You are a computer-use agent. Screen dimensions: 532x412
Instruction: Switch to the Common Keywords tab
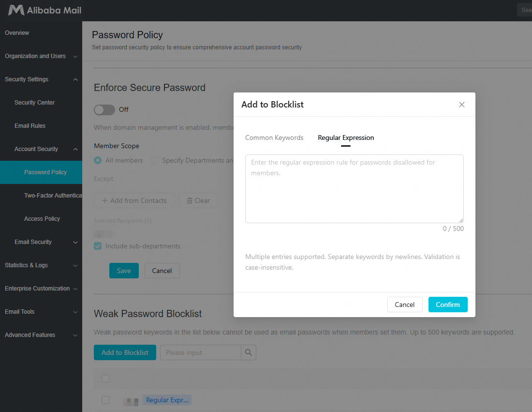pyautogui.click(x=274, y=137)
